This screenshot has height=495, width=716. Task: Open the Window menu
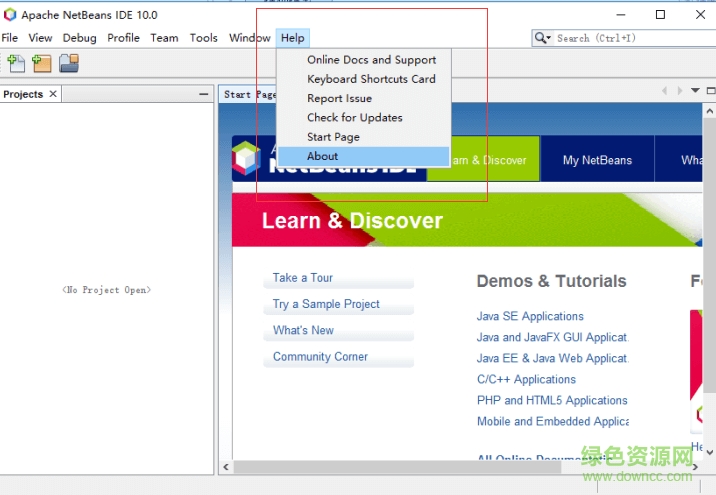[x=250, y=38]
